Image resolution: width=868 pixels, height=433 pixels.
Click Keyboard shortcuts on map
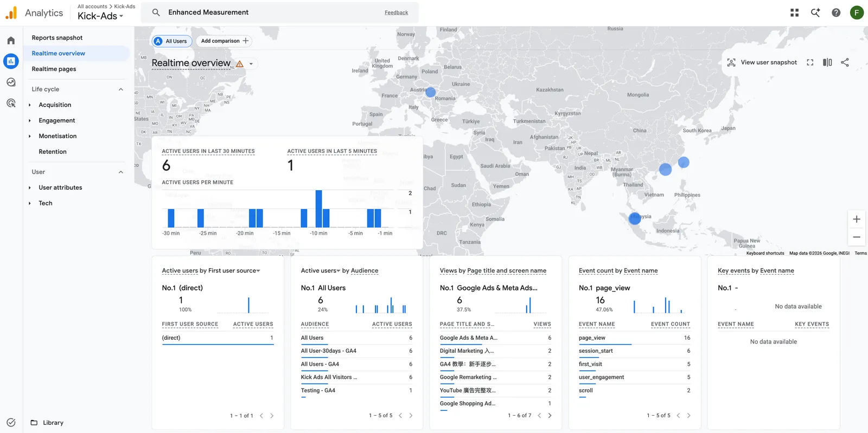pos(765,253)
